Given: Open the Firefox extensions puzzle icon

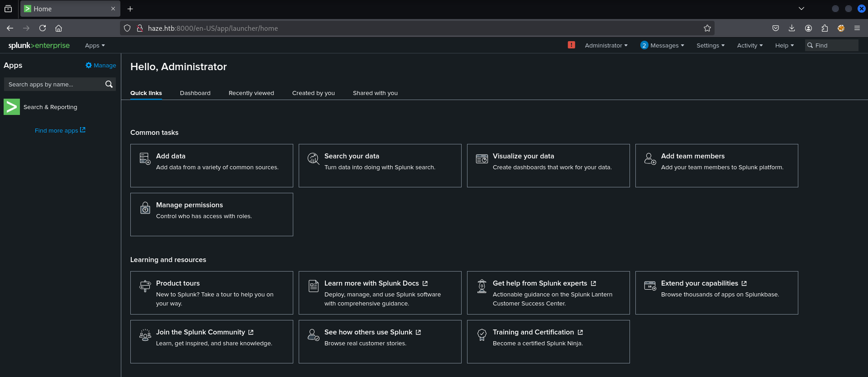Looking at the screenshot, I should pos(825,28).
